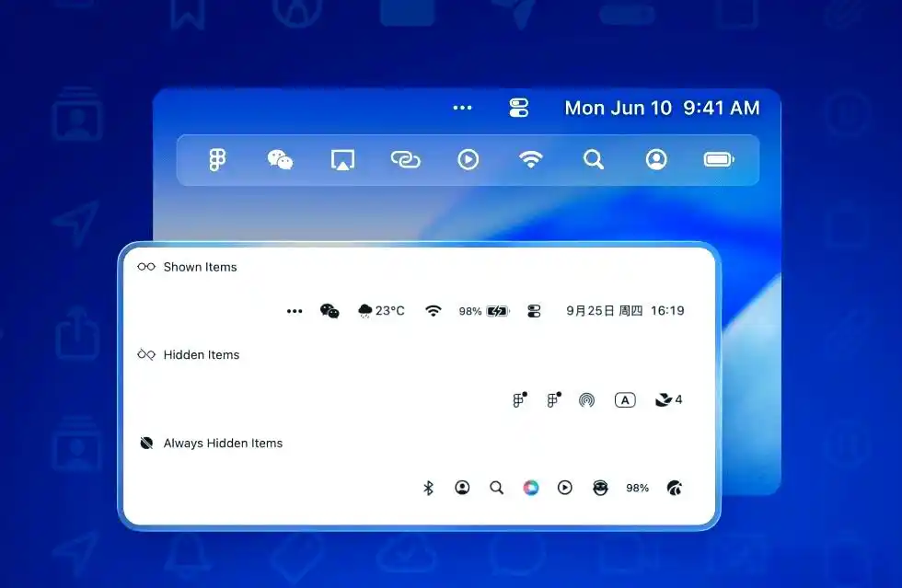Click the Bluetooth icon in Always Hidden Items
This screenshot has width=902, height=588.
point(428,488)
